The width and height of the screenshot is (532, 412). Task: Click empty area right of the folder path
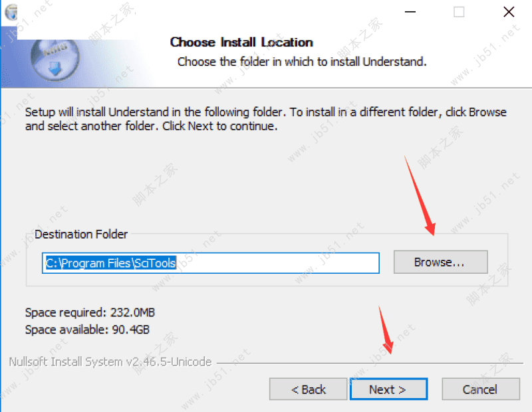point(277,263)
